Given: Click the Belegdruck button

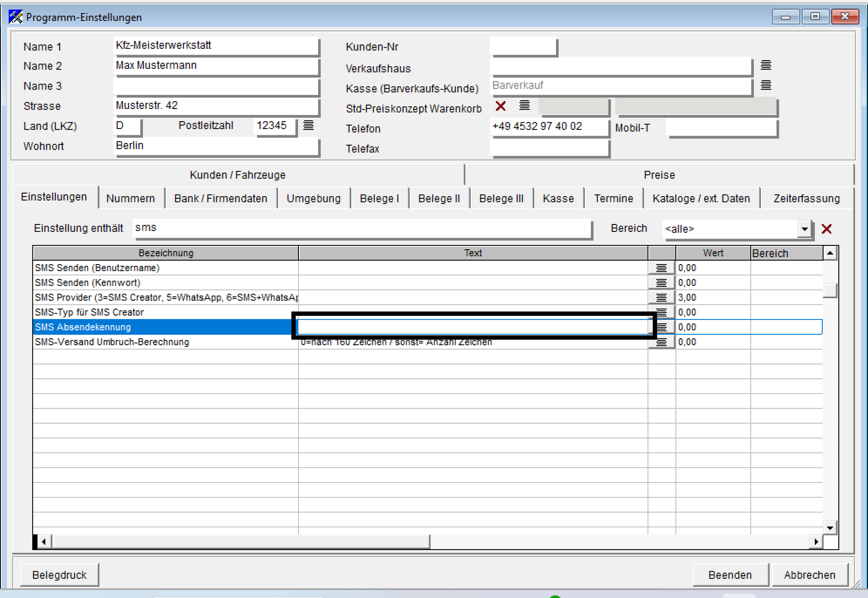Looking at the screenshot, I should pos(59,575).
